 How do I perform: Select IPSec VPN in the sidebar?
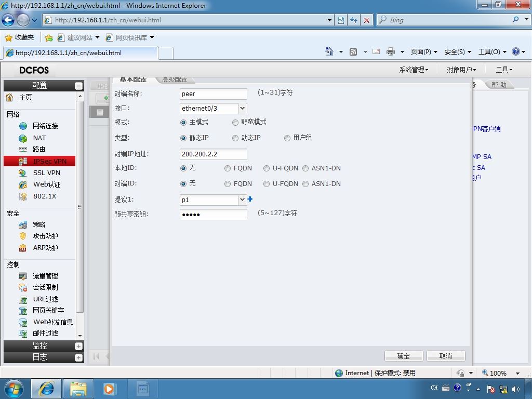coord(39,161)
